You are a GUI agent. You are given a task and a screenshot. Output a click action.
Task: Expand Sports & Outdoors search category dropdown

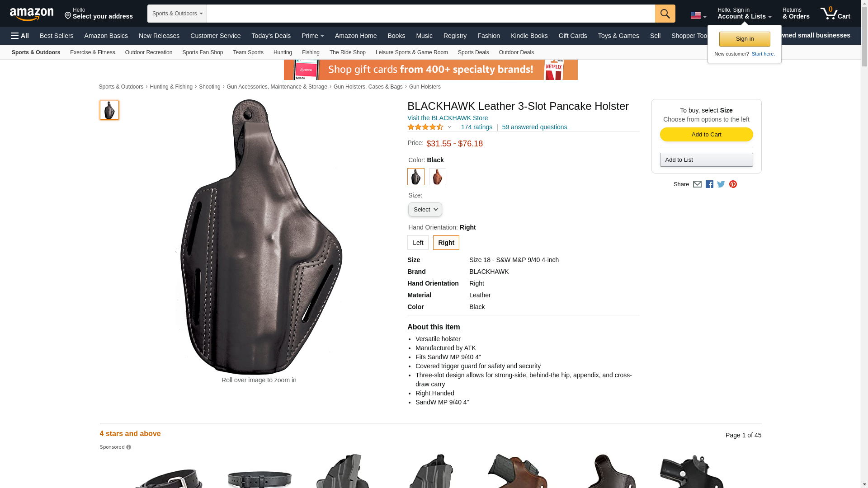point(177,14)
